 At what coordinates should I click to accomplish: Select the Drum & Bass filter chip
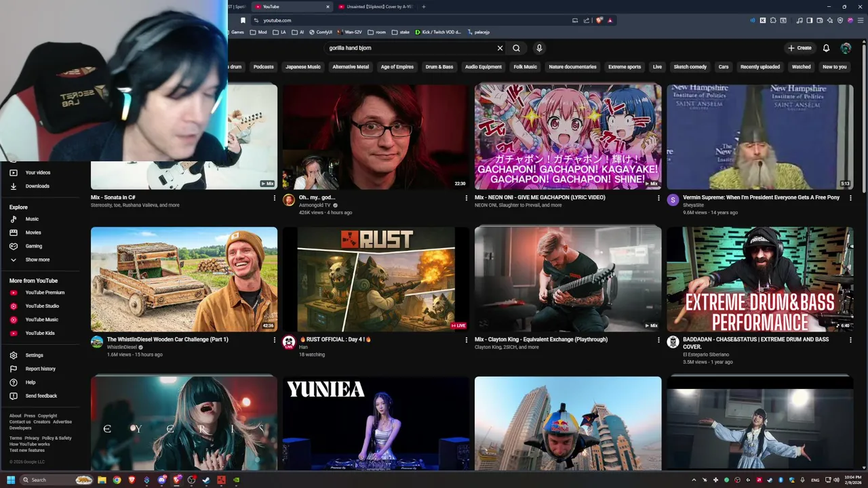point(439,67)
